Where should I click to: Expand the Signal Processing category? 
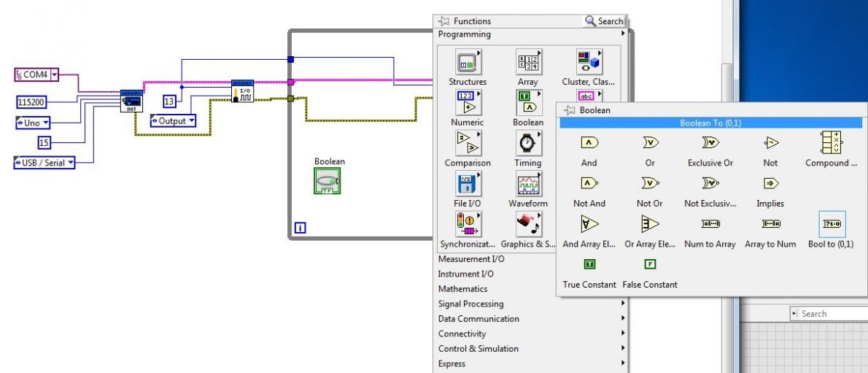(x=470, y=304)
